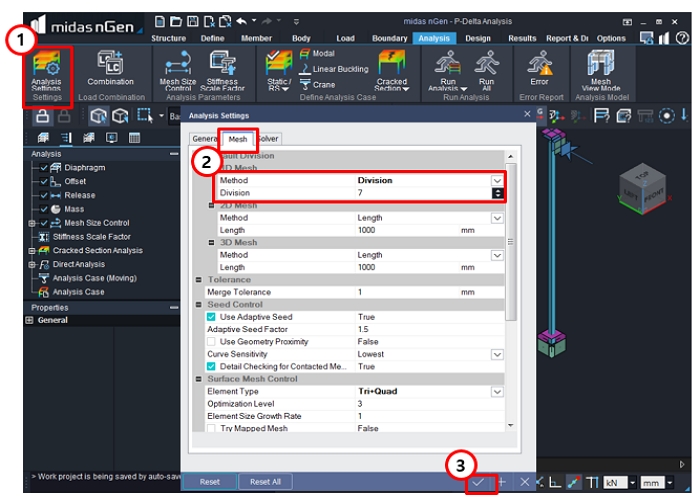Open Analysis Settings in the ribbon
Viewport: 700px width, 500px height.
click(x=47, y=68)
